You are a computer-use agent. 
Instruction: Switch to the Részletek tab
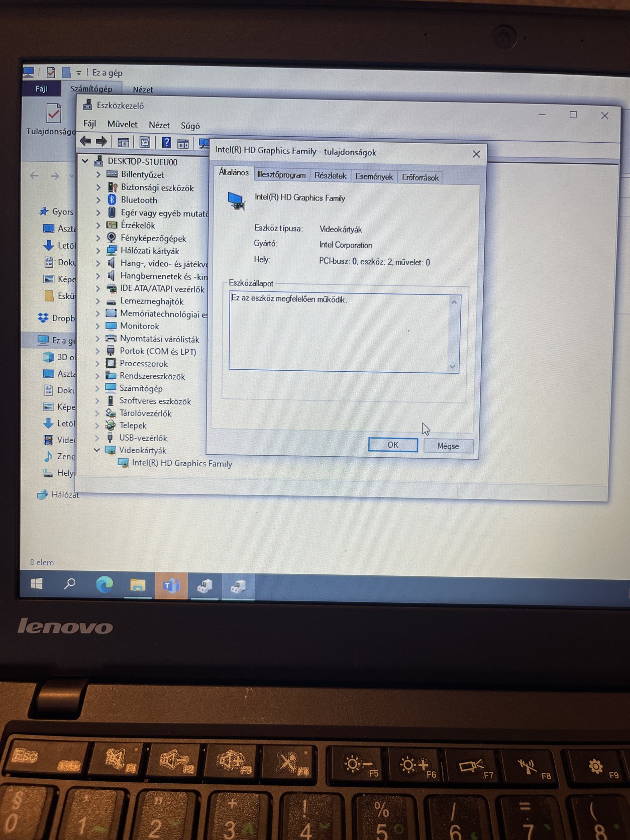coord(330,176)
